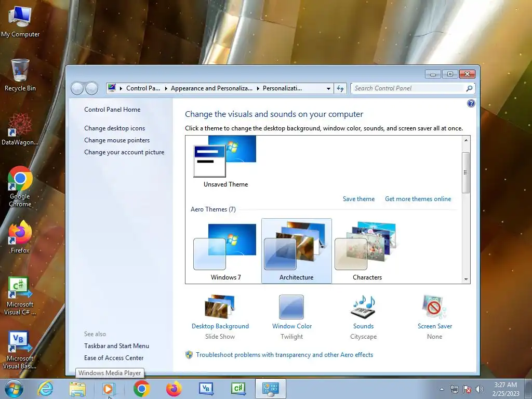Open the Recycle Bin icon

tap(20, 75)
